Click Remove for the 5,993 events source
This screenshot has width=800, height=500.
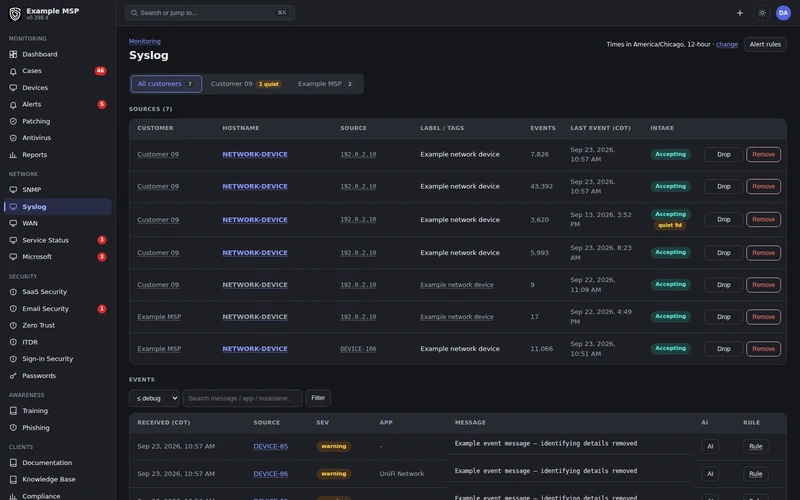tap(763, 253)
